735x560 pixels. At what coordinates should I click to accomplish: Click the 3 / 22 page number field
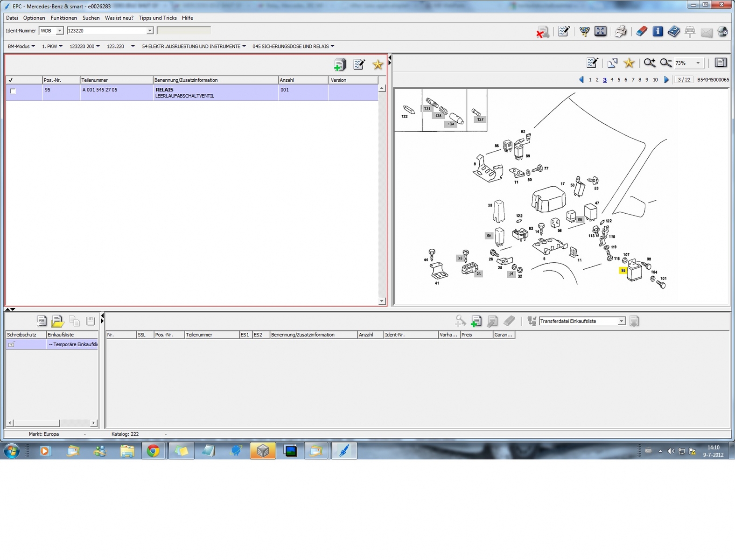point(684,80)
